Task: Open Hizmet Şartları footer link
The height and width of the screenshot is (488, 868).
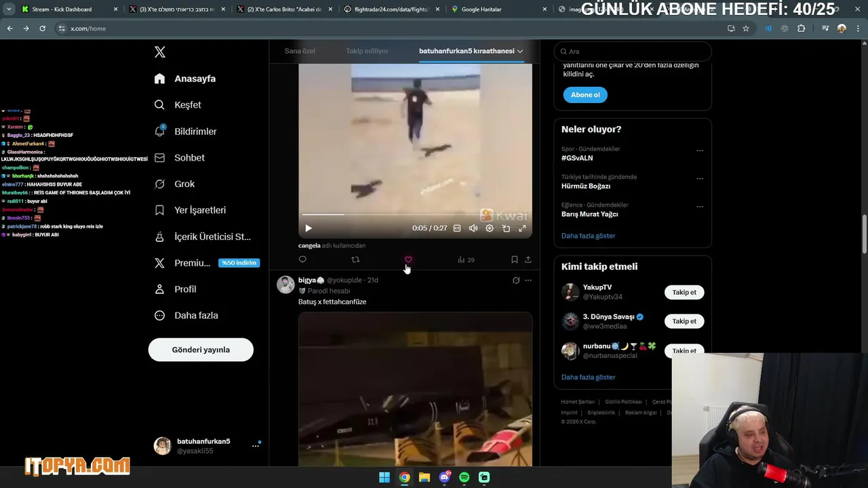Action: pyautogui.click(x=578, y=402)
